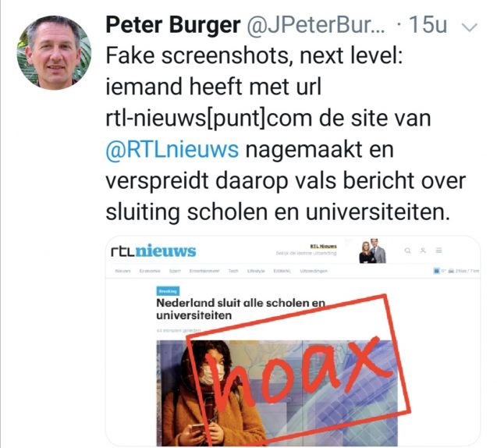Click the news anchors thumbnail photo

pyautogui.click(x=373, y=251)
